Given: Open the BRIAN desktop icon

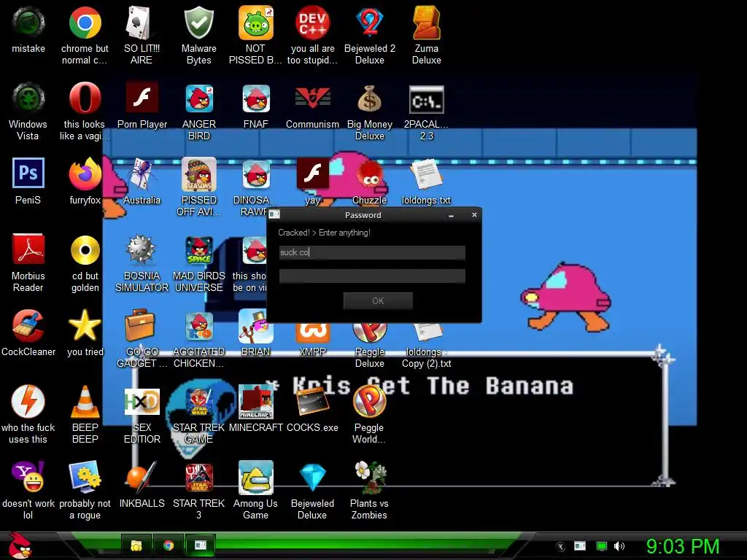Looking at the screenshot, I should (256, 326).
